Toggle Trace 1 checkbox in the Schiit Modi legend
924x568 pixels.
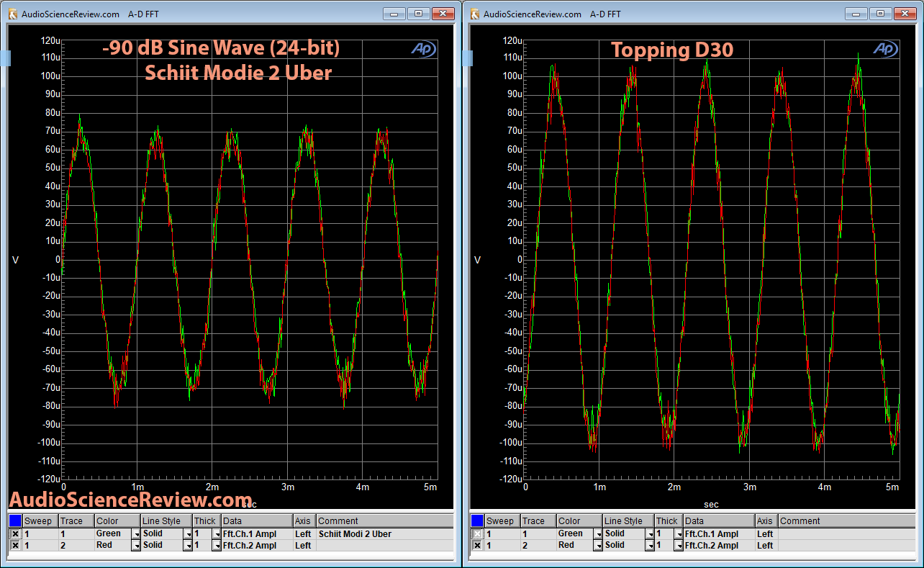pos(15,534)
